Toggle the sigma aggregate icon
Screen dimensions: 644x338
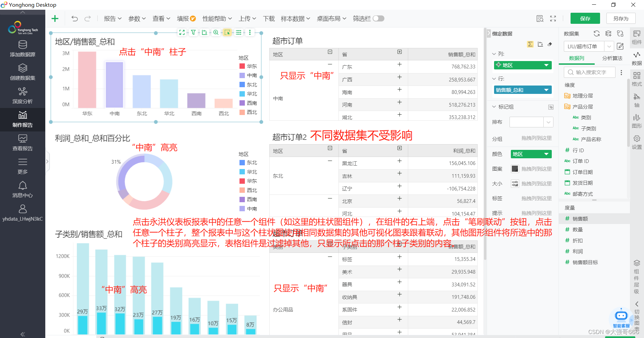coord(530,44)
